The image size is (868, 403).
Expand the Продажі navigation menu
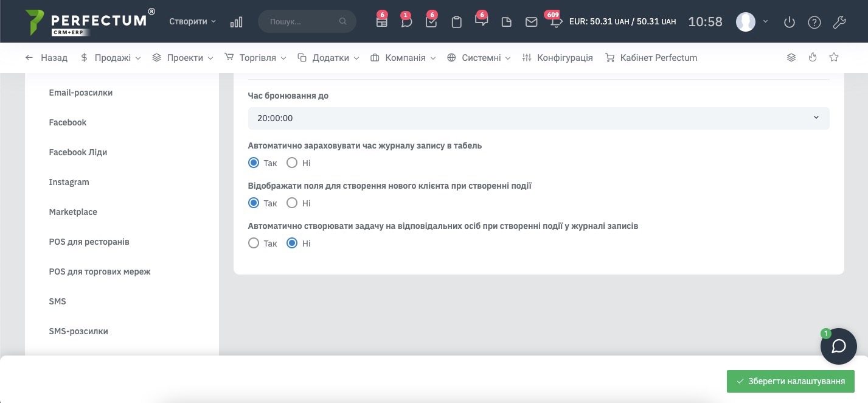pos(111,58)
